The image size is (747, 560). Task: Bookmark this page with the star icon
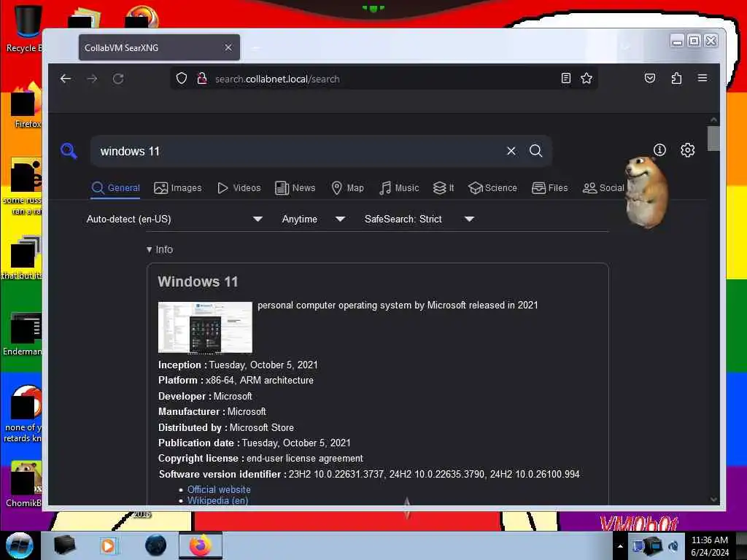pyautogui.click(x=587, y=78)
